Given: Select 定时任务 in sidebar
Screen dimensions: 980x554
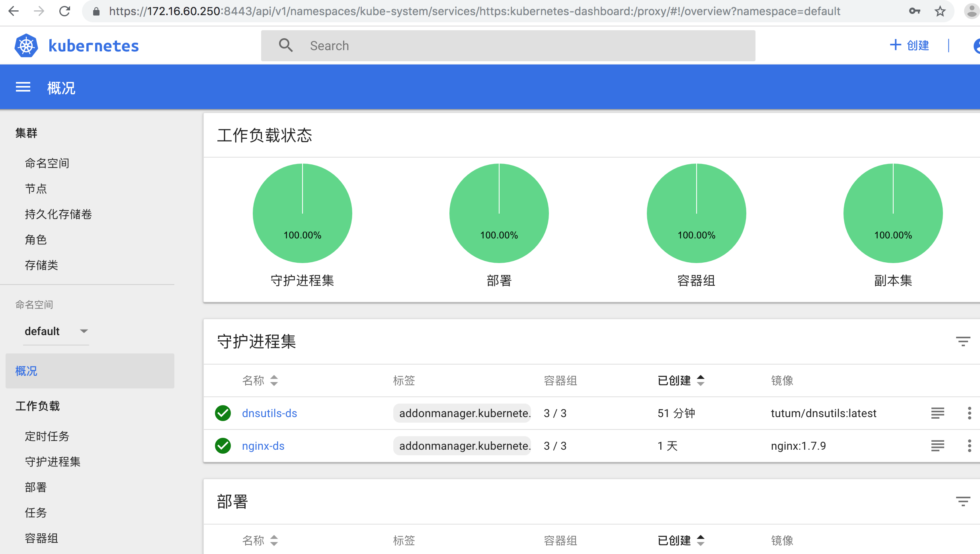Looking at the screenshot, I should tap(47, 436).
